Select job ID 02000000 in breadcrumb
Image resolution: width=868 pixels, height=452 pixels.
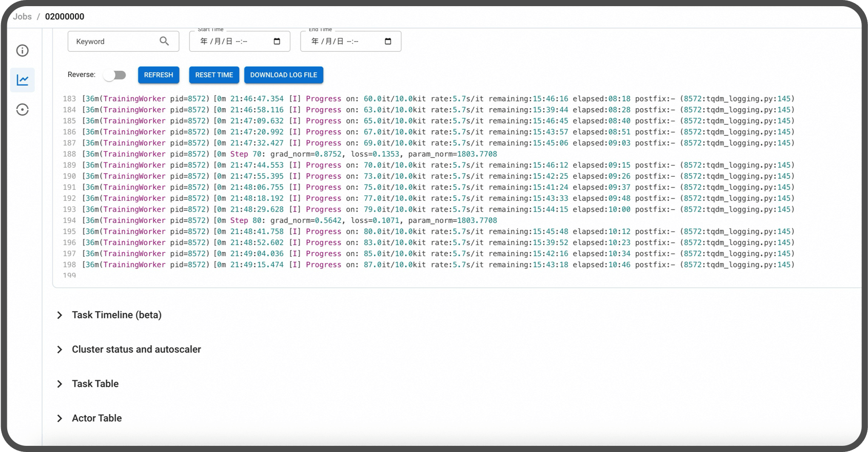pos(65,16)
